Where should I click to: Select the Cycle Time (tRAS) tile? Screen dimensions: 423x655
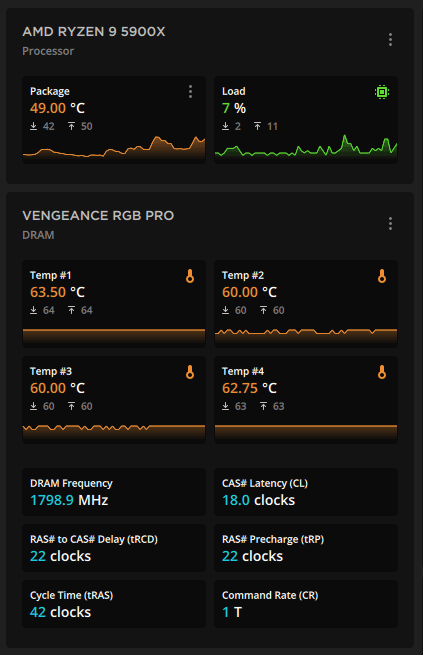tap(114, 604)
